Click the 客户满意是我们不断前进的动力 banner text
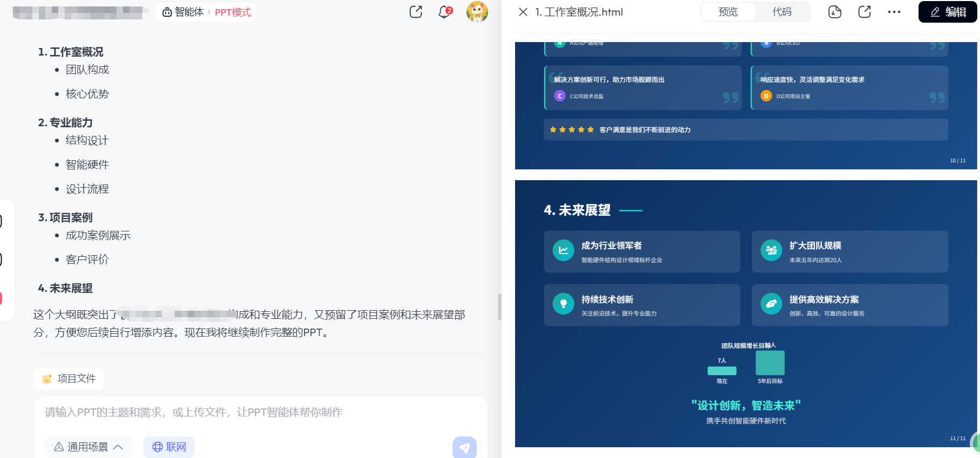980x458 pixels. point(645,129)
